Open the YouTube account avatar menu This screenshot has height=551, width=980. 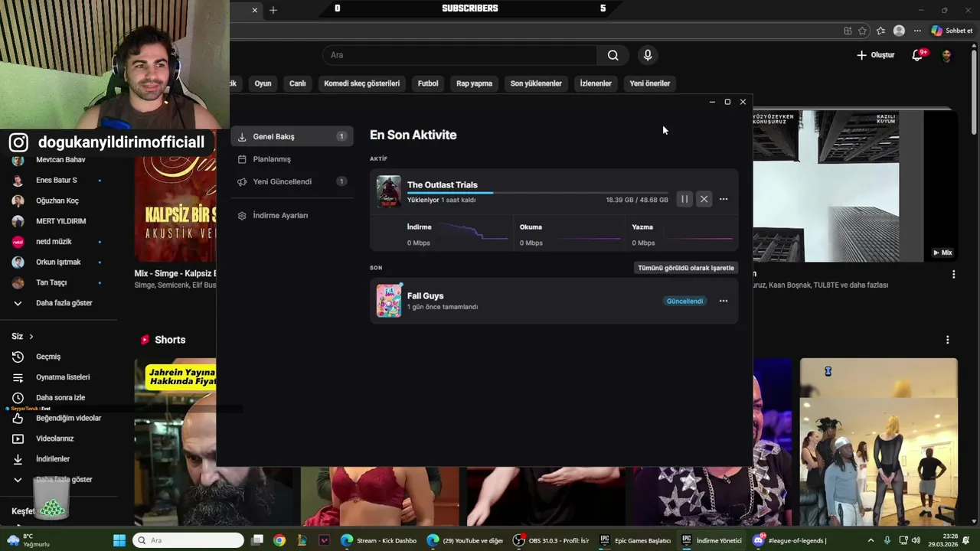click(947, 55)
